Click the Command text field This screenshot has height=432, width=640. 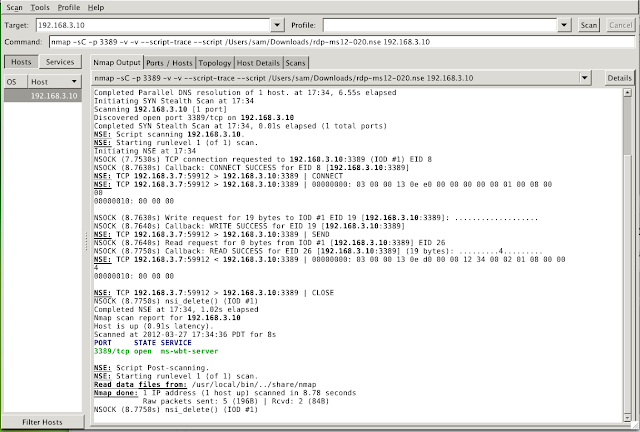[x=342, y=42]
